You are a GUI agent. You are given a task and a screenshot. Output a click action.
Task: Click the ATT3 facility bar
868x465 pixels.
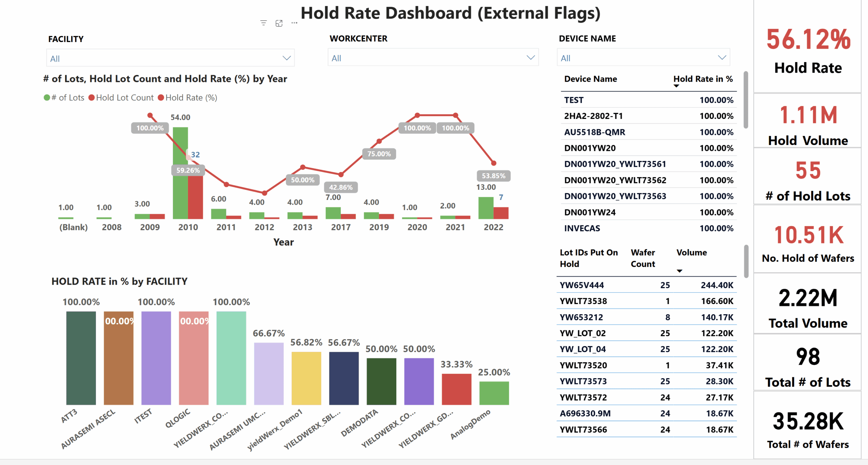[x=81, y=358]
